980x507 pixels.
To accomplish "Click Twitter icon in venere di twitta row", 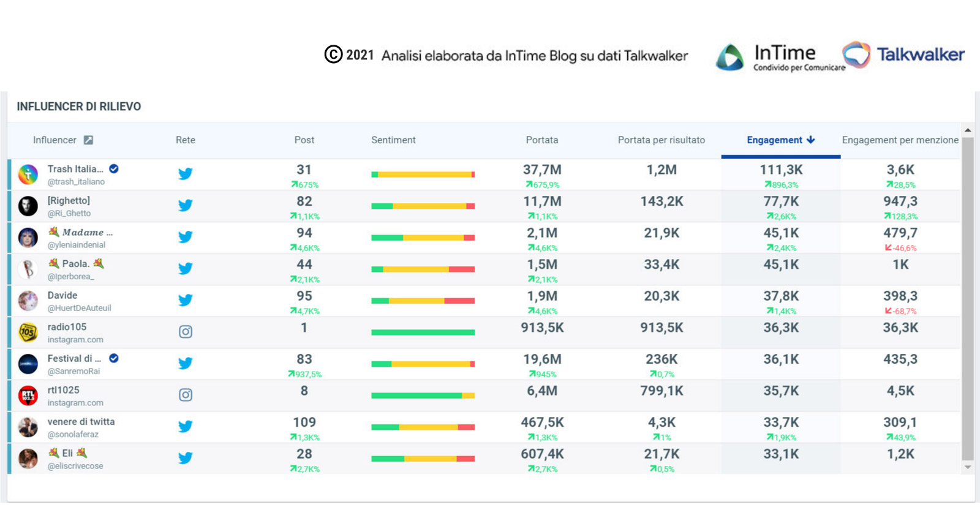I will pyautogui.click(x=186, y=426).
